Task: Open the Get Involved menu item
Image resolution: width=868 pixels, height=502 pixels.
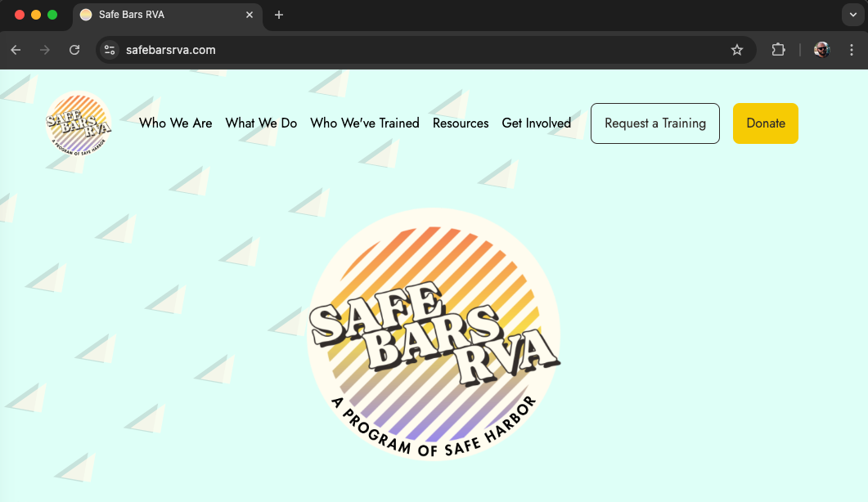Action: pyautogui.click(x=537, y=123)
